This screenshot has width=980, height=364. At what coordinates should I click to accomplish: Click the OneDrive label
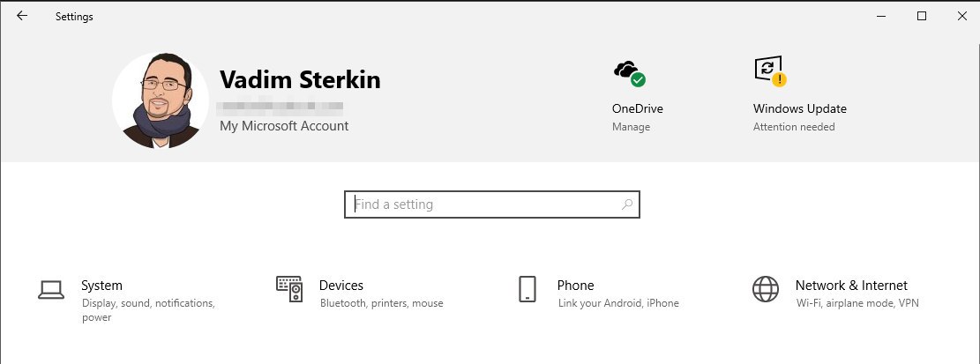point(638,108)
